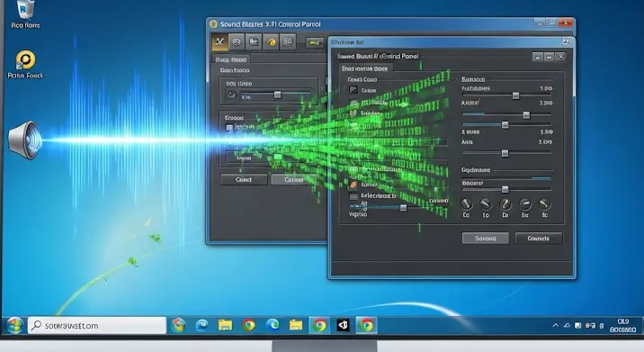Click the horizontal slider handle at bottom-left of front window
644x352 pixels.
pos(404,208)
